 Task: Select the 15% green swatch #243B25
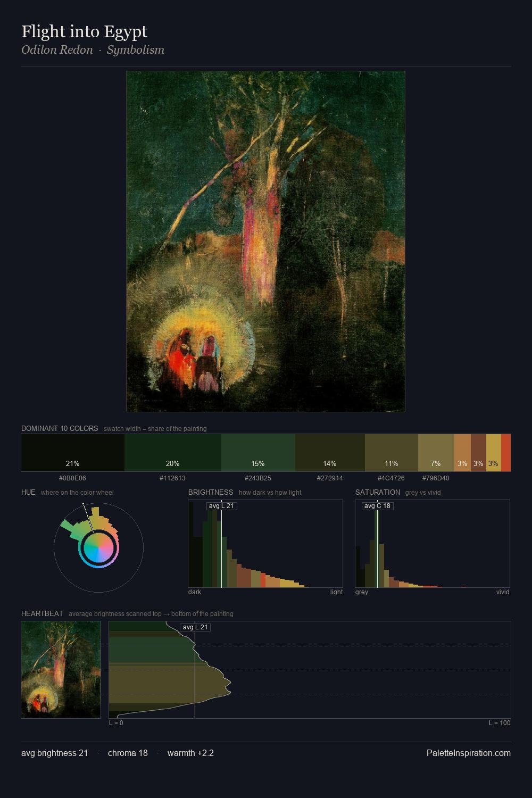[x=258, y=453]
